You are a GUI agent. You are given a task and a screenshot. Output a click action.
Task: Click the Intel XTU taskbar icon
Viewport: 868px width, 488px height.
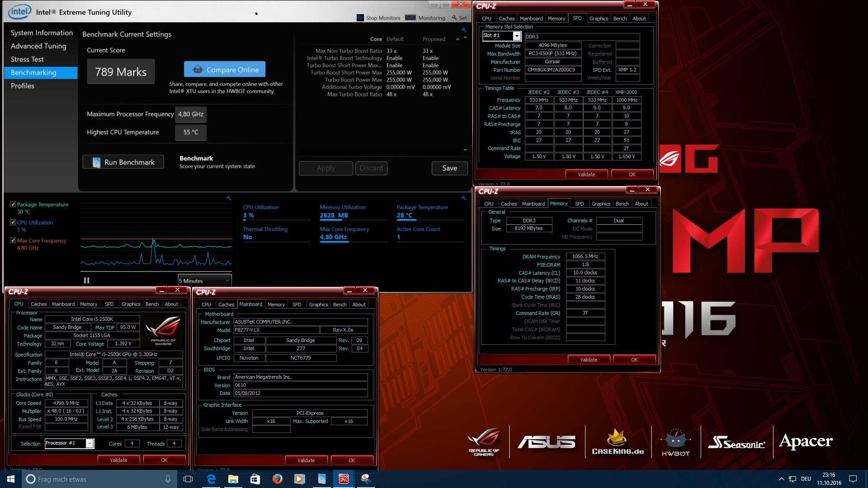pos(321,479)
